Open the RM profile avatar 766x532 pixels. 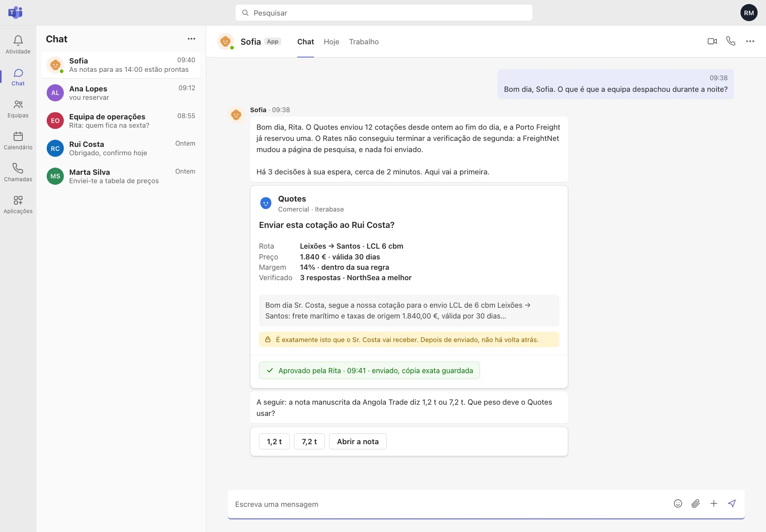[749, 13]
